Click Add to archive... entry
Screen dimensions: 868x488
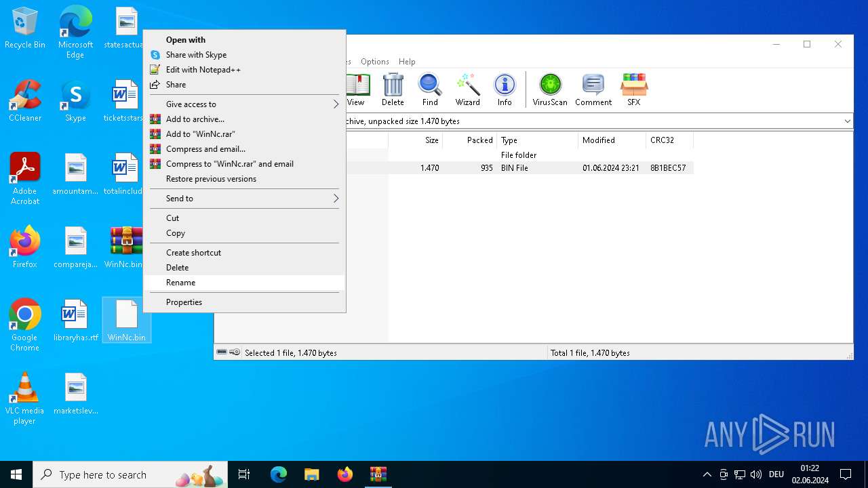coord(244,119)
